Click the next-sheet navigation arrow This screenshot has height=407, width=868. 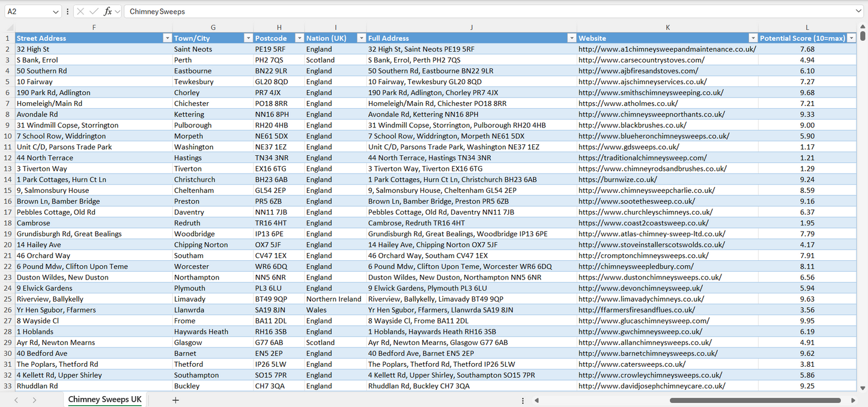coord(33,399)
